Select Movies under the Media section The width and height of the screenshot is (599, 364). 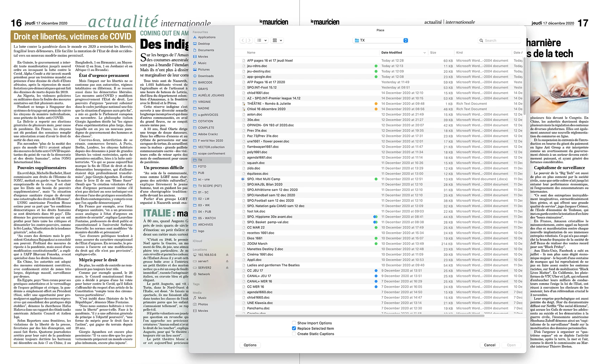click(203, 311)
